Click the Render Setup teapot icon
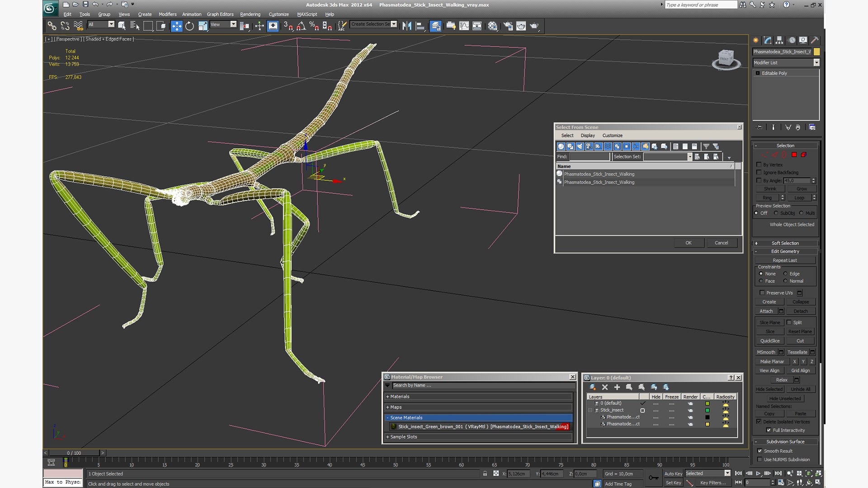Image resolution: width=868 pixels, height=488 pixels. [508, 26]
